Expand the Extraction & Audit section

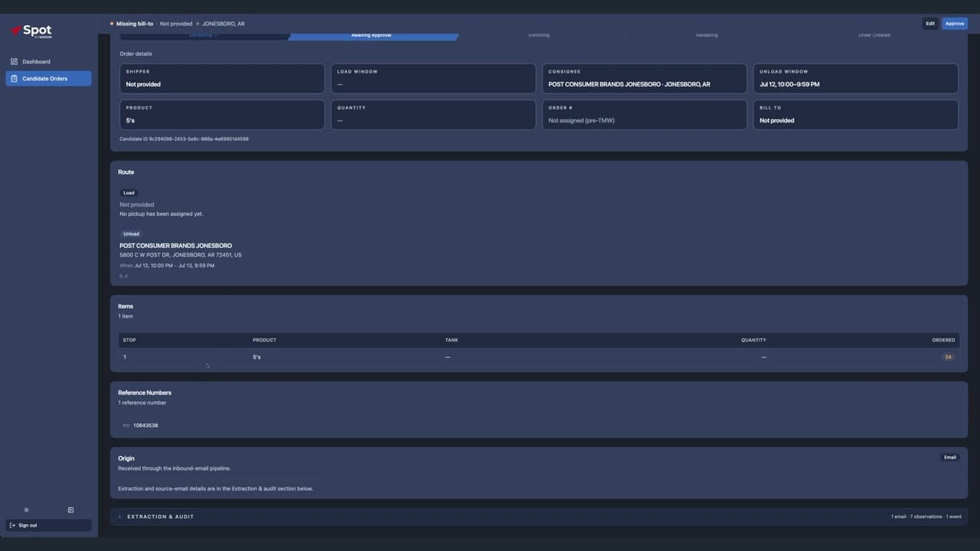539,517
